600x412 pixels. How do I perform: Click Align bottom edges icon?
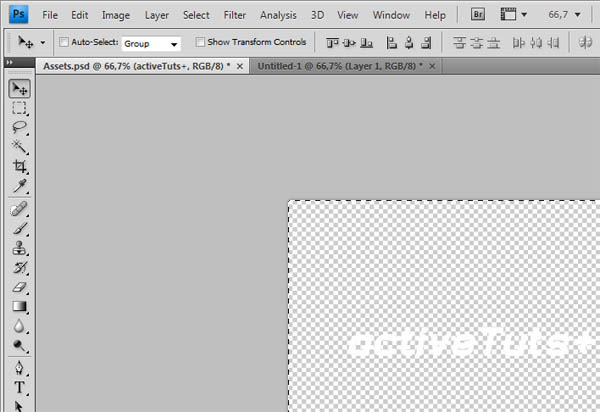tap(367, 42)
